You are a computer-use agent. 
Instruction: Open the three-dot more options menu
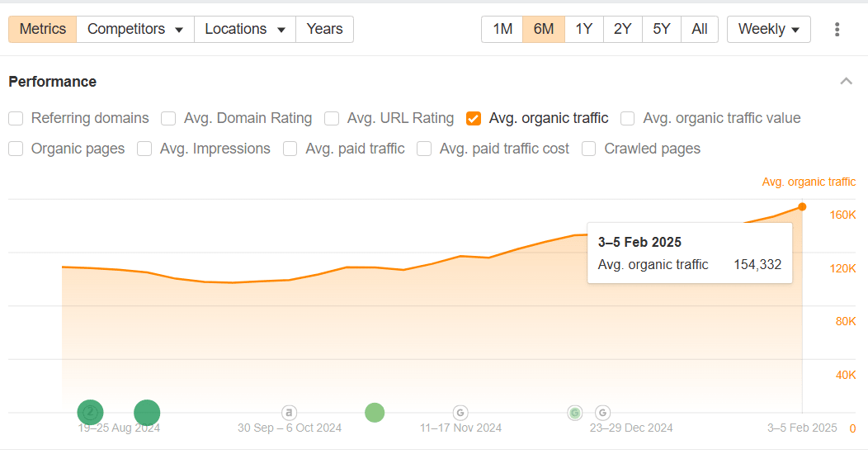coord(837,29)
